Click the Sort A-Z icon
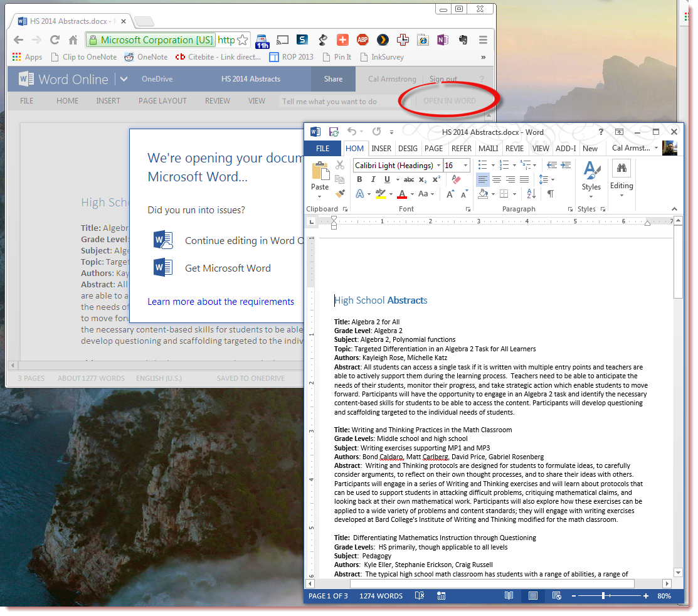This screenshot has height=616, width=698. 531,194
